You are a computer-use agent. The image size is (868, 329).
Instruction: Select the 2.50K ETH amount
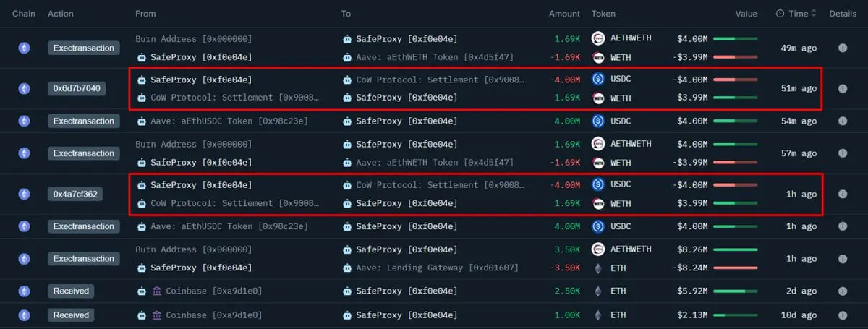567,291
